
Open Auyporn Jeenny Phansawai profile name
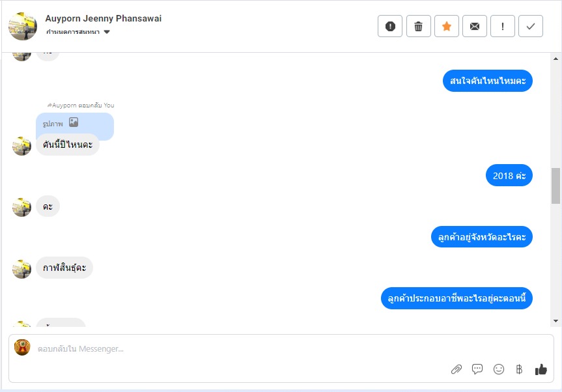click(104, 18)
